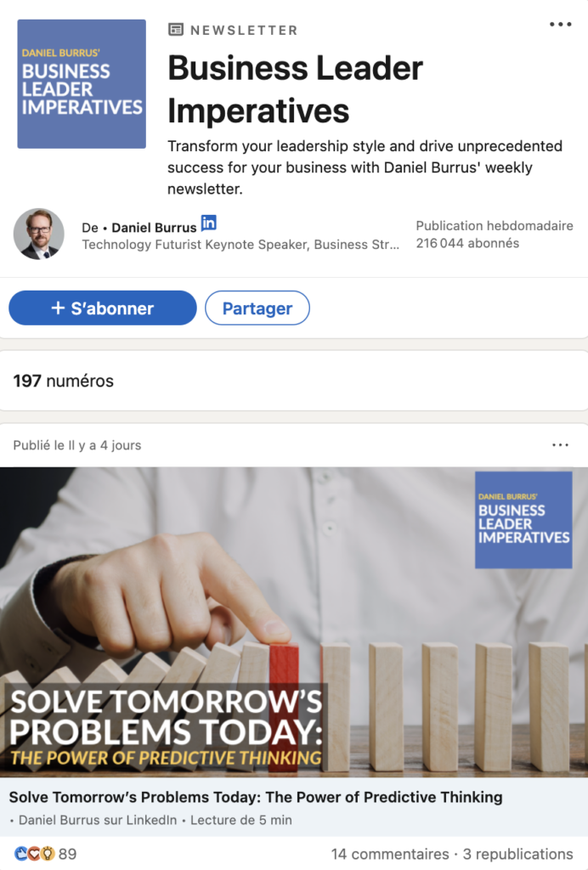The image size is (588, 870).
Task: Subscribe using the S'abonner button
Action: point(103,308)
